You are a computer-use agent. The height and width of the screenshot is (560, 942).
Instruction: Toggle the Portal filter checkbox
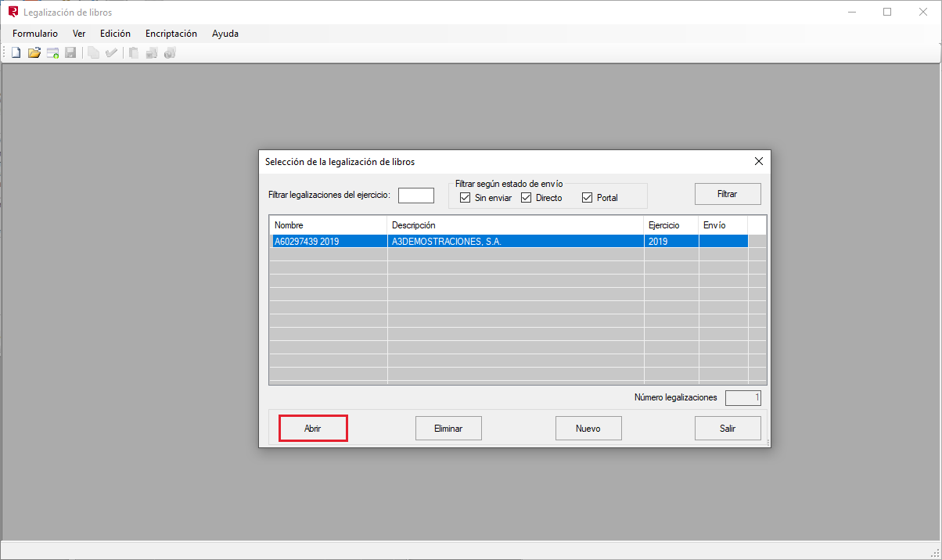tap(588, 197)
